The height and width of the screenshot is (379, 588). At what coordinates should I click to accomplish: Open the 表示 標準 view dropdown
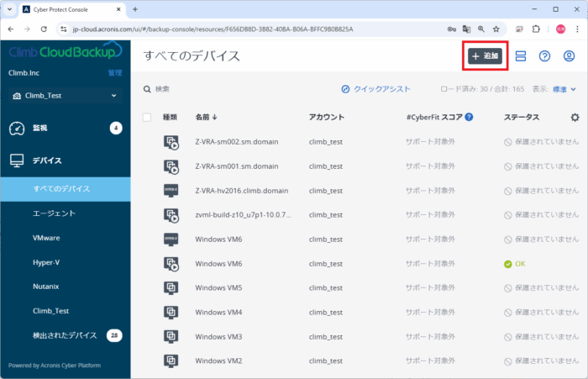pos(564,89)
